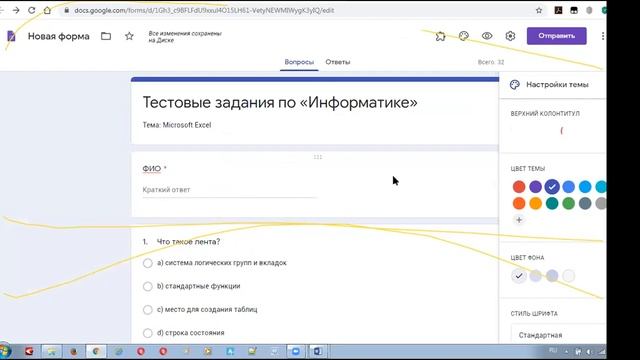Choose the selected indigo theme color
Screen dimensions: 640x360
(x=552, y=187)
